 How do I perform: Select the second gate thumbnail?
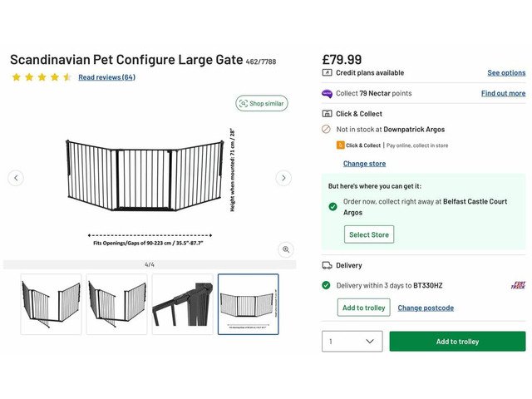tap(116, 304)
